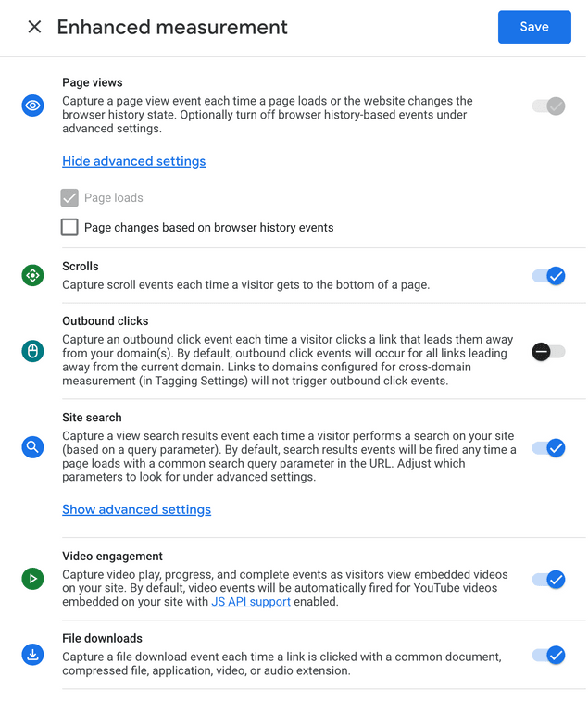The width and height of the screenshot is (588, 701).
Task: Click the Page views eye icon
Action: (x=33, y=106)
